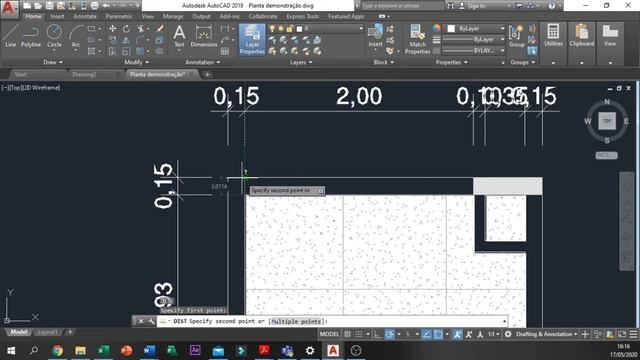Click the object color wheel swatch
Screen dimensions: 640x360
coord(437,29)
